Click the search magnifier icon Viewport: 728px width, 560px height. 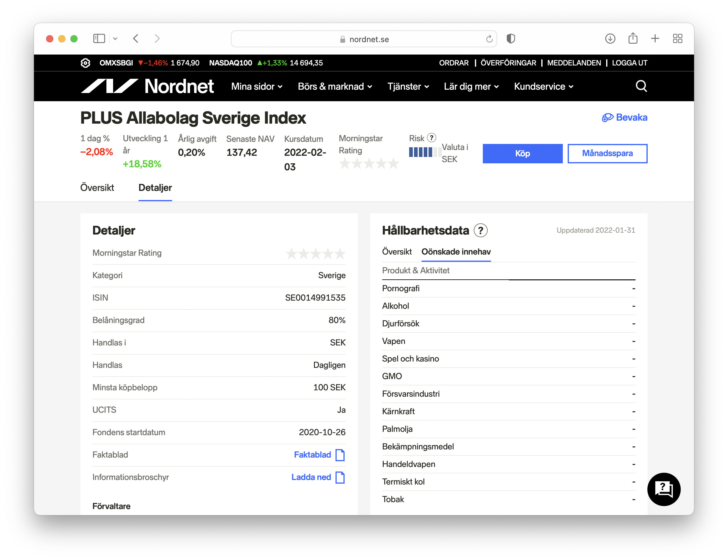641,86
